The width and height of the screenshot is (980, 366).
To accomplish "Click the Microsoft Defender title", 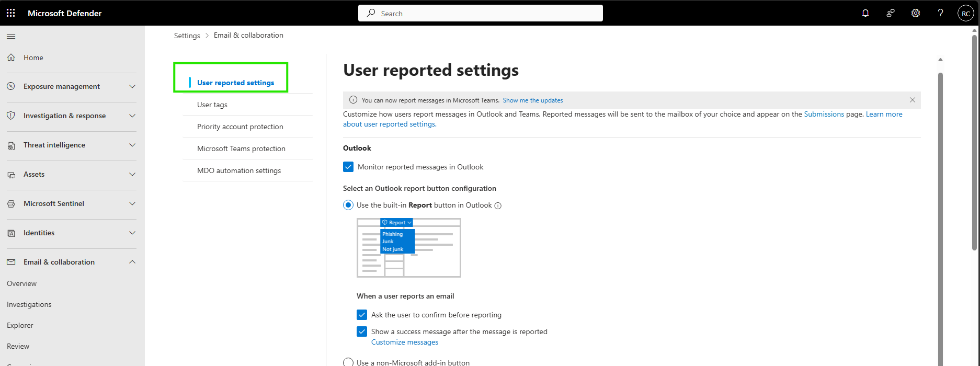I will pos(65,13).
